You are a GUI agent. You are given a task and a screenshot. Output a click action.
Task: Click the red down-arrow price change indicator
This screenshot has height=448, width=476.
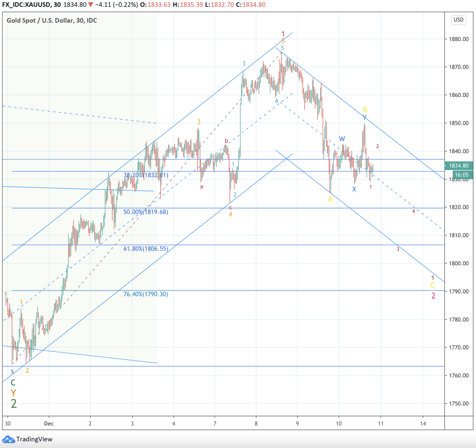(x=91, y=5)
